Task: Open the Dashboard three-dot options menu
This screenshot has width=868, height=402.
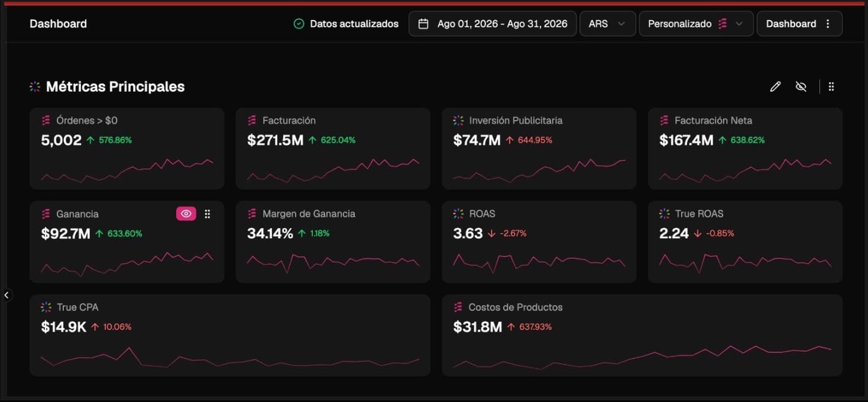Action: click(828, 24)
